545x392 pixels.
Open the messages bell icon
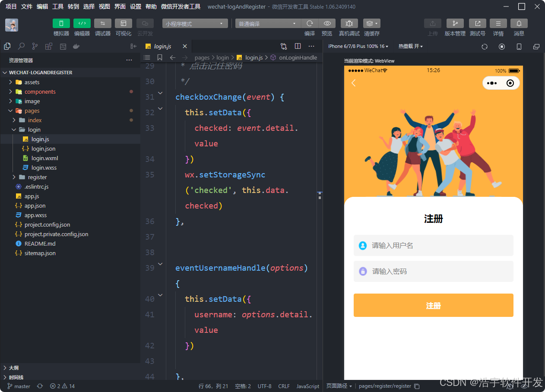[519, 23]
